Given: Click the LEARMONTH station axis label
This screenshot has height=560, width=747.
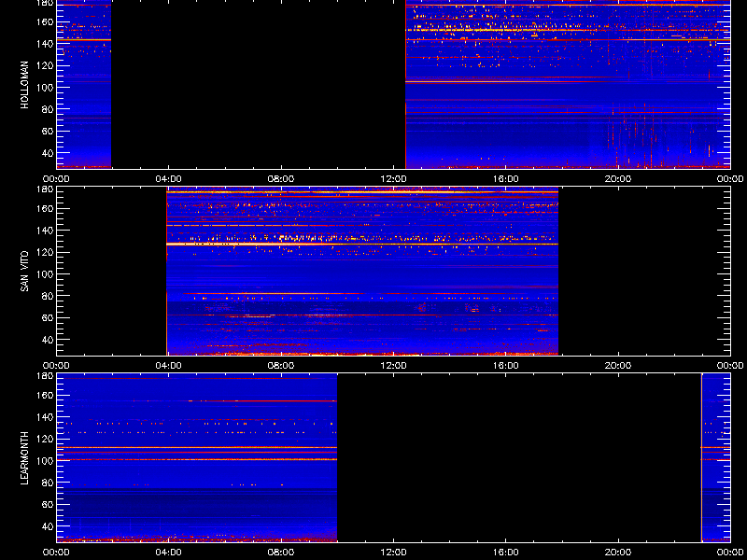Looking at the screenshot, I should coord(25,458).
